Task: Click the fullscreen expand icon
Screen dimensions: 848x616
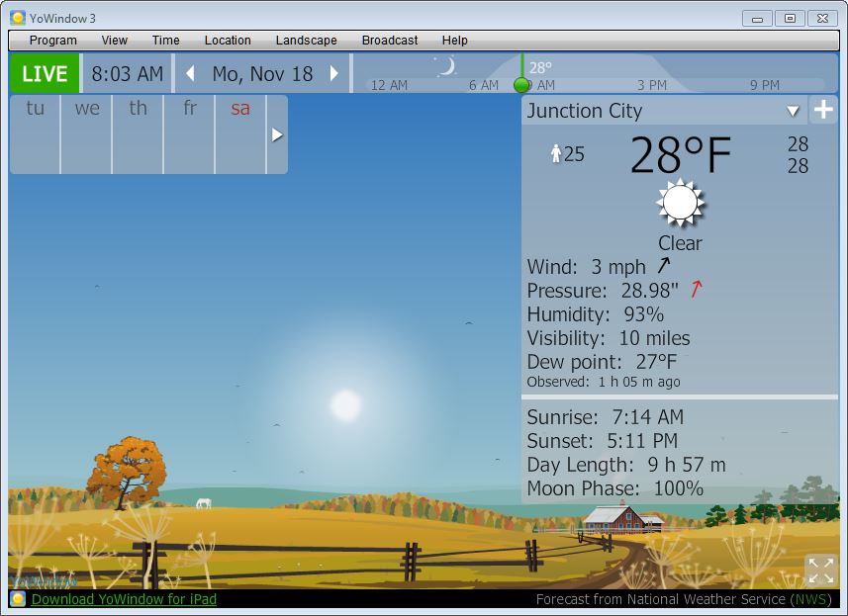Action: (820, 570)
